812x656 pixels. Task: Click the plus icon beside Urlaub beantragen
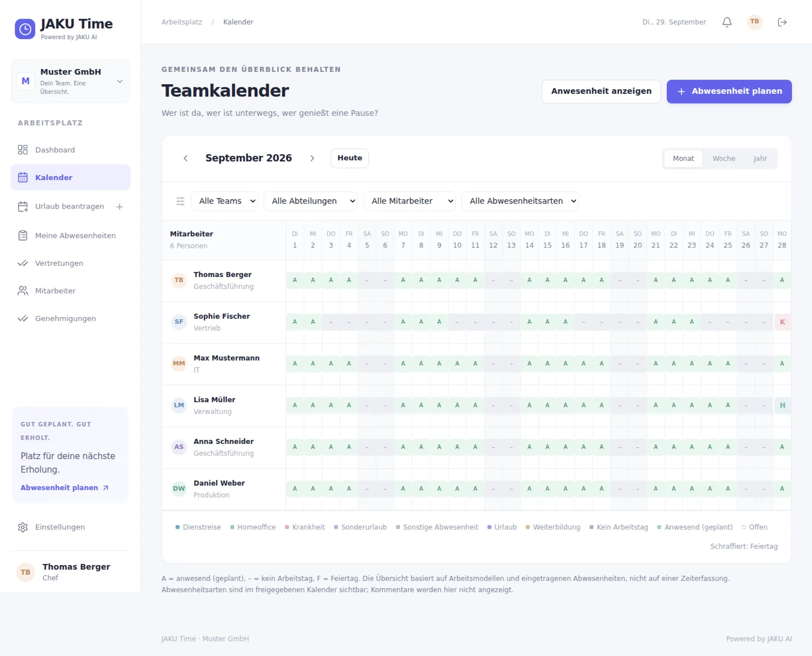pyautogui.click(x=119, y=206)
